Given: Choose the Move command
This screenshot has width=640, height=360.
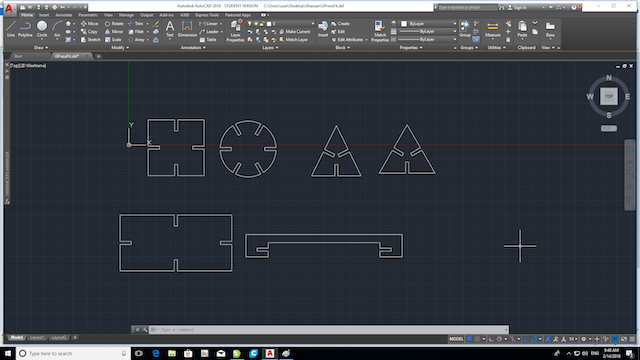Looking at the screenshot, I should tap(89, 24).
